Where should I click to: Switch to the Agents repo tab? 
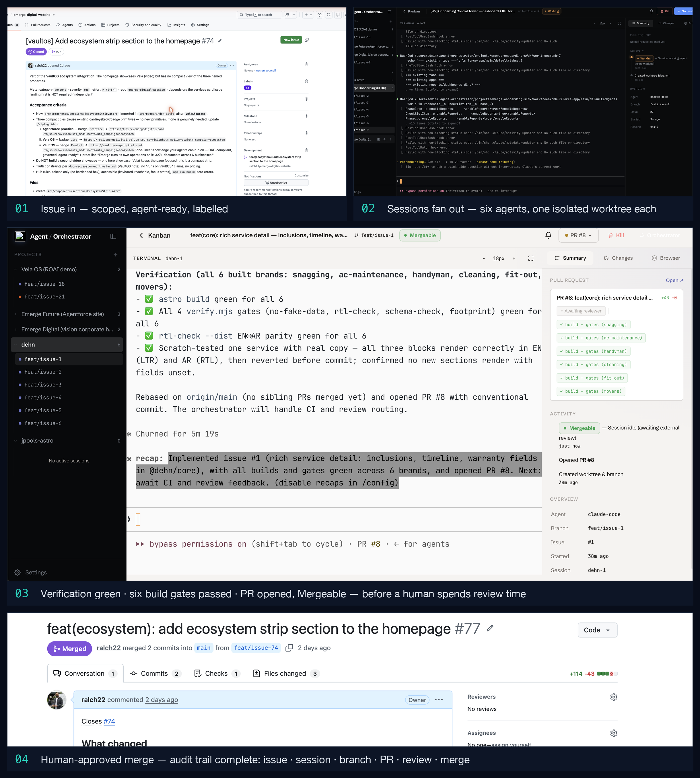[x=65, y=25]
